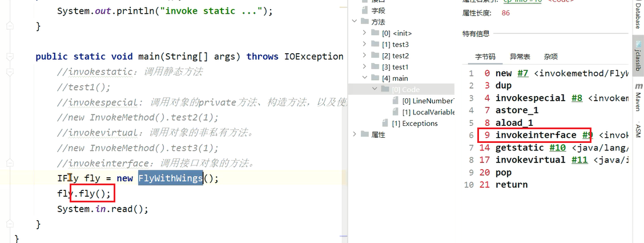The width and height of the screenshot is (644, 243).
Task: Click the 'invokevirtual' opcode text
Action: [x=530, y=160]
